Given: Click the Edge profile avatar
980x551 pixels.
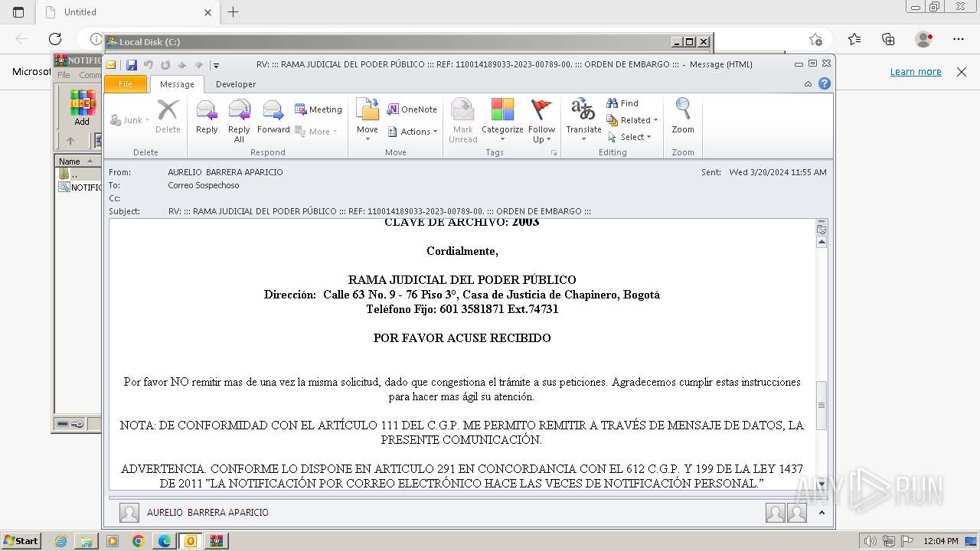Looking at the screenshot, I should click(x=924, y=39).
